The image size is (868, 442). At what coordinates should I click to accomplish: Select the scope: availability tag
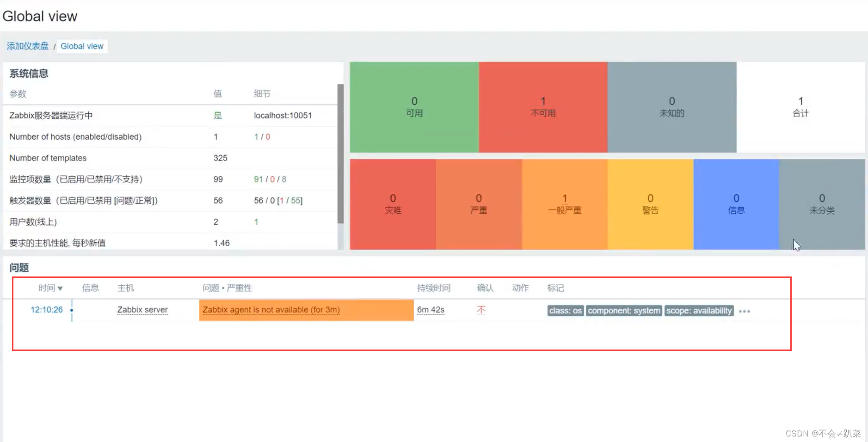pyautogui.click(x=699, y=311)
